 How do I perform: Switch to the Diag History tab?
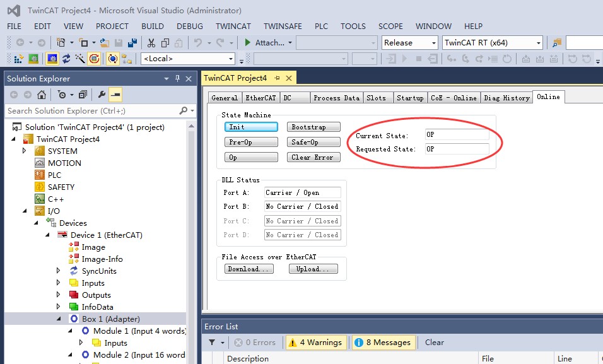point(506,98)
